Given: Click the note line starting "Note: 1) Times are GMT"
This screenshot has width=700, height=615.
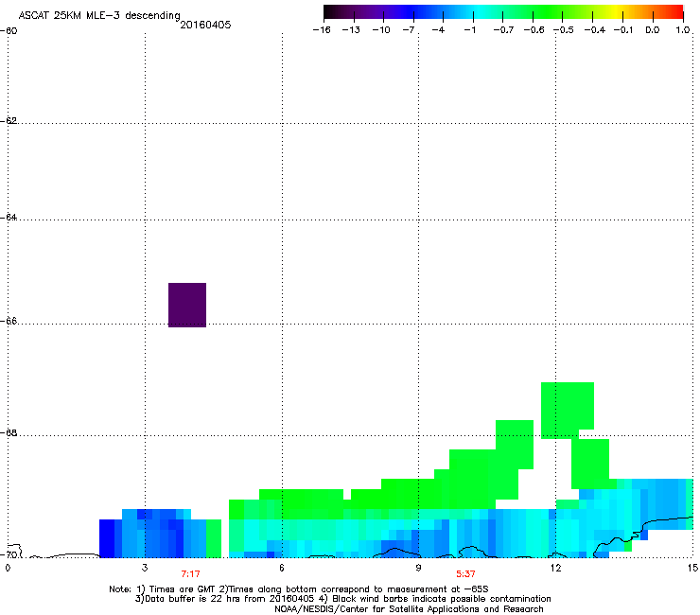Looking at the screenshot, I should [299, 589].
